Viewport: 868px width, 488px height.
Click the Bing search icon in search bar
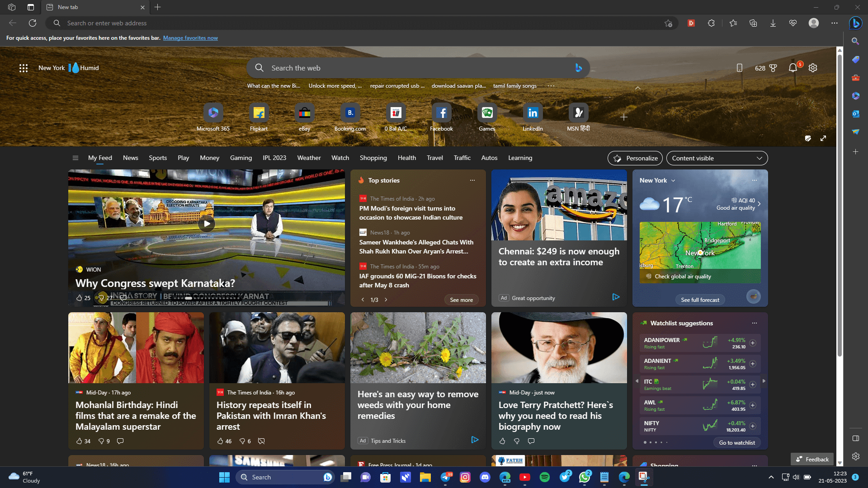coord(578,67)
